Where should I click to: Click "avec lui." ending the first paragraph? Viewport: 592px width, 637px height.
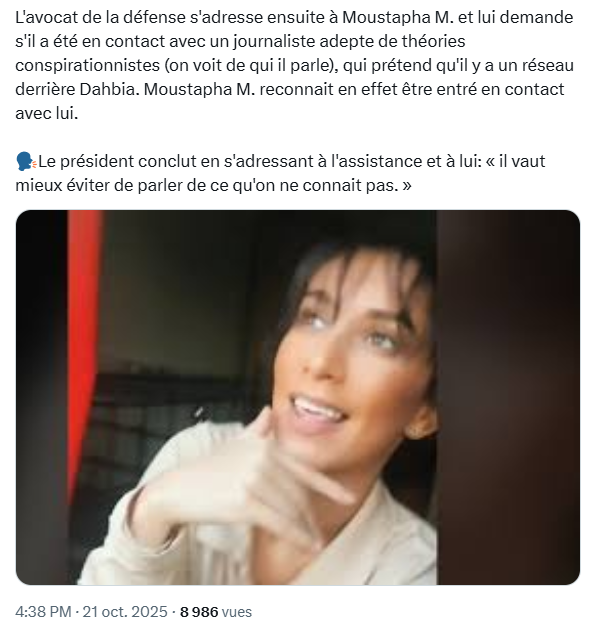click(x=46, y=113)
